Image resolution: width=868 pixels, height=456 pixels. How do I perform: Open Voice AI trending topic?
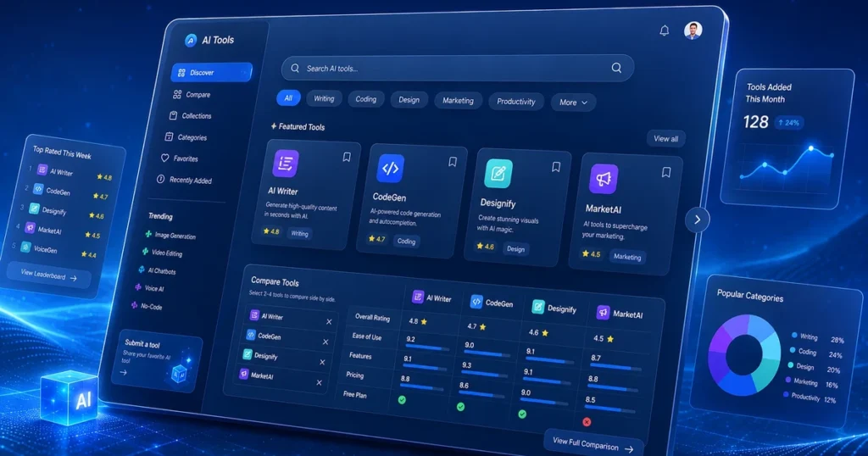149,288
